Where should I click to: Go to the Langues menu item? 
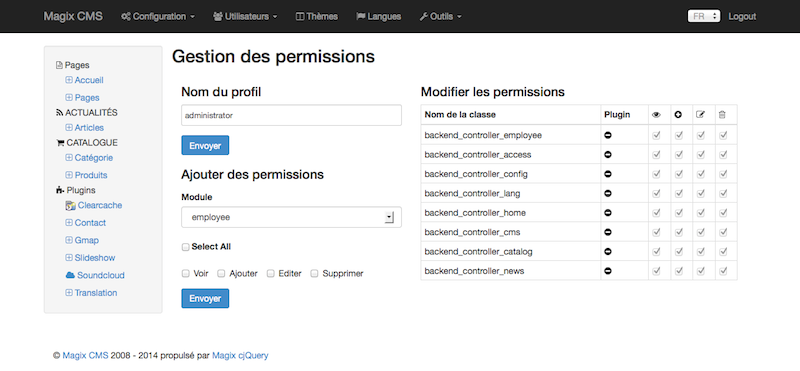tap(379, 16)
